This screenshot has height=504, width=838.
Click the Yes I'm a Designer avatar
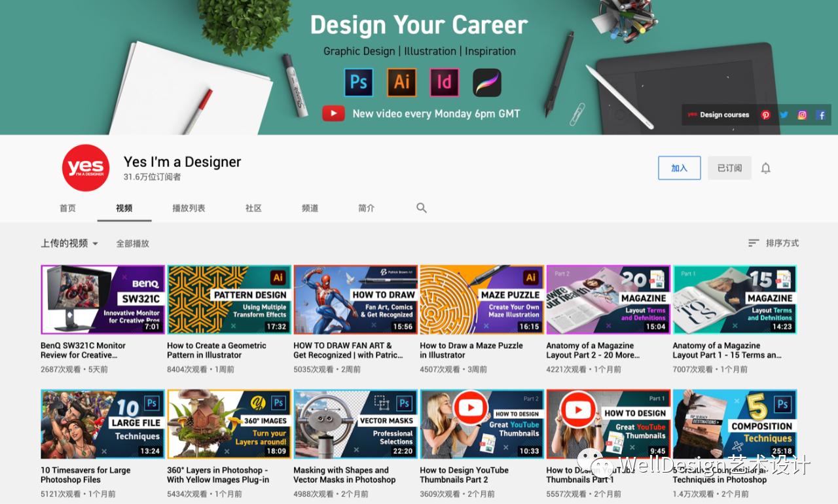click(86, 168)
